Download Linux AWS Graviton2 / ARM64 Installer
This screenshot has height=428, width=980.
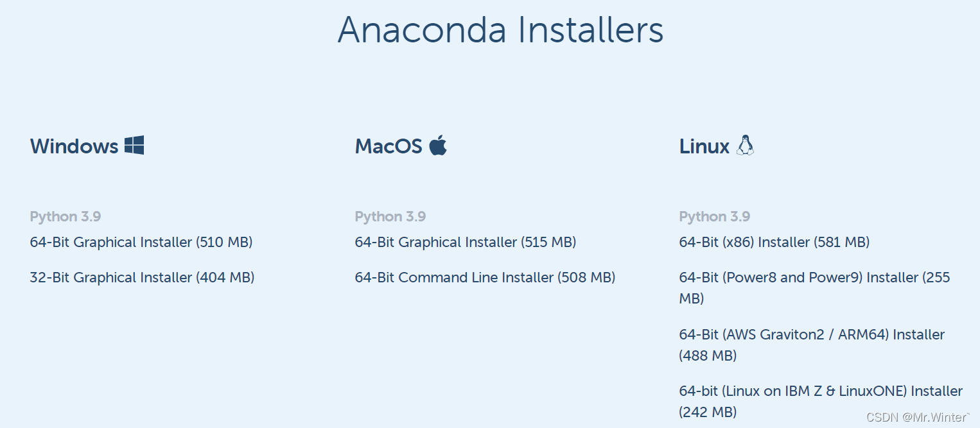(812, 335)
